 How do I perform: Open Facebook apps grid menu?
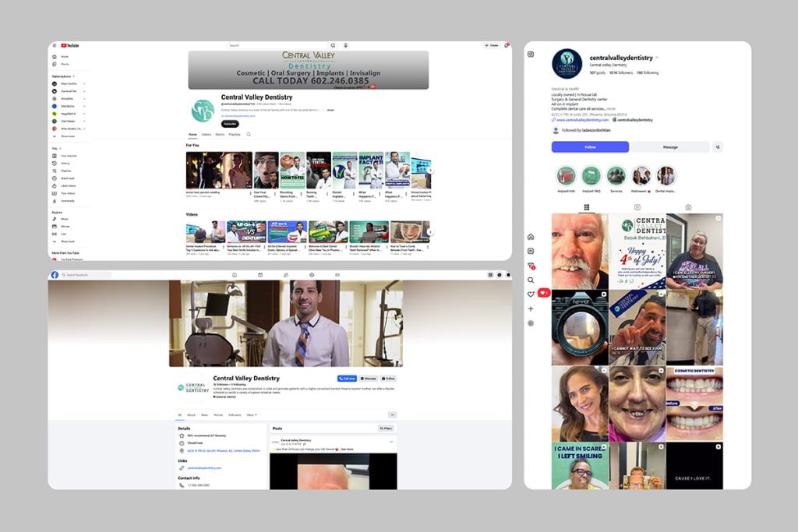[490, 275]
